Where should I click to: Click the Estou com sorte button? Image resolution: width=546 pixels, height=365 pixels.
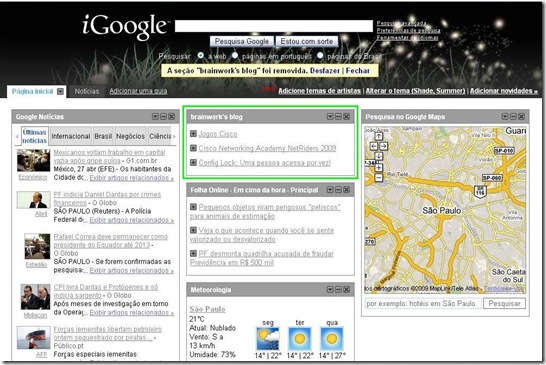306,41
